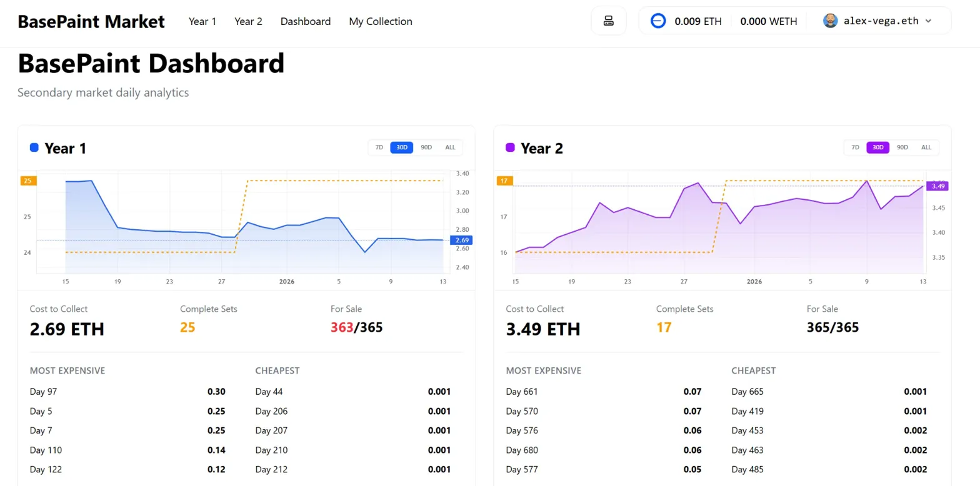Open Day 210 cheapest row

[x=353, y=450]
